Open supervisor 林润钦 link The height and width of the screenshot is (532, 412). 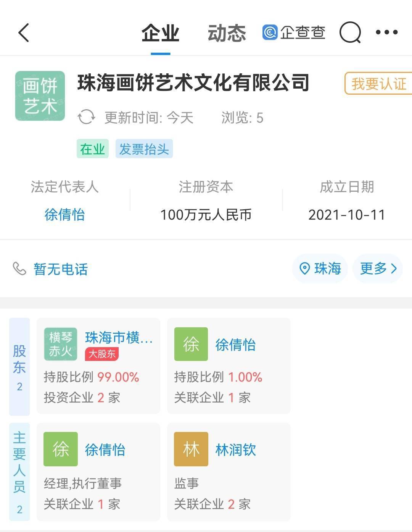pos(235,450)
